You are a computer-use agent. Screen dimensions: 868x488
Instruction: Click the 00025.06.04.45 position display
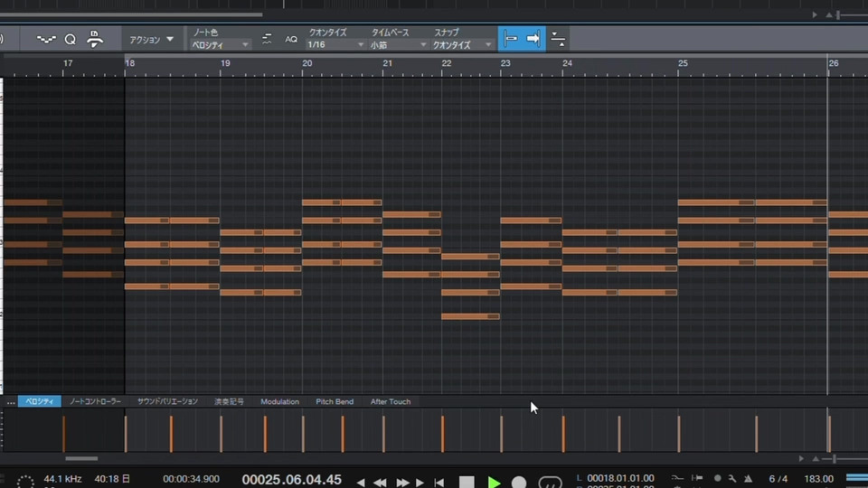(291, 480)
